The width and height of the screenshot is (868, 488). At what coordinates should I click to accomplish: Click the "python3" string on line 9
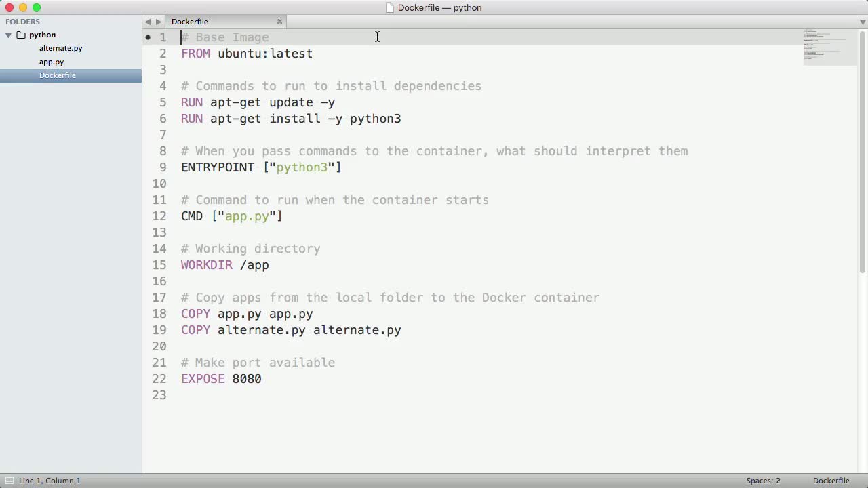tap(302, 167)
